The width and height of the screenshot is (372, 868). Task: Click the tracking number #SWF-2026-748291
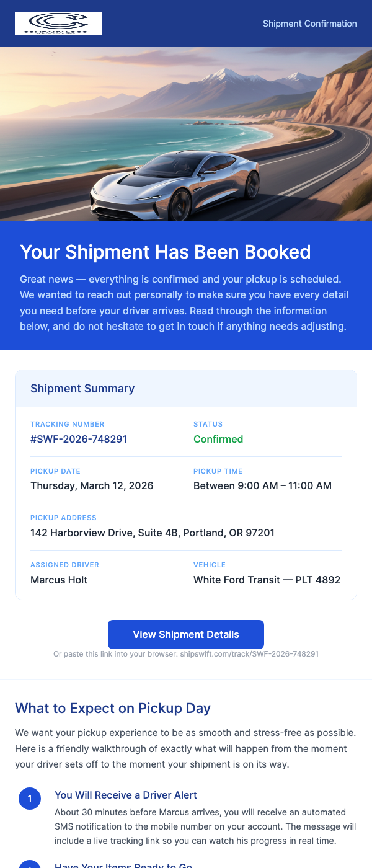pyautogui.click(x=79, y=439)
